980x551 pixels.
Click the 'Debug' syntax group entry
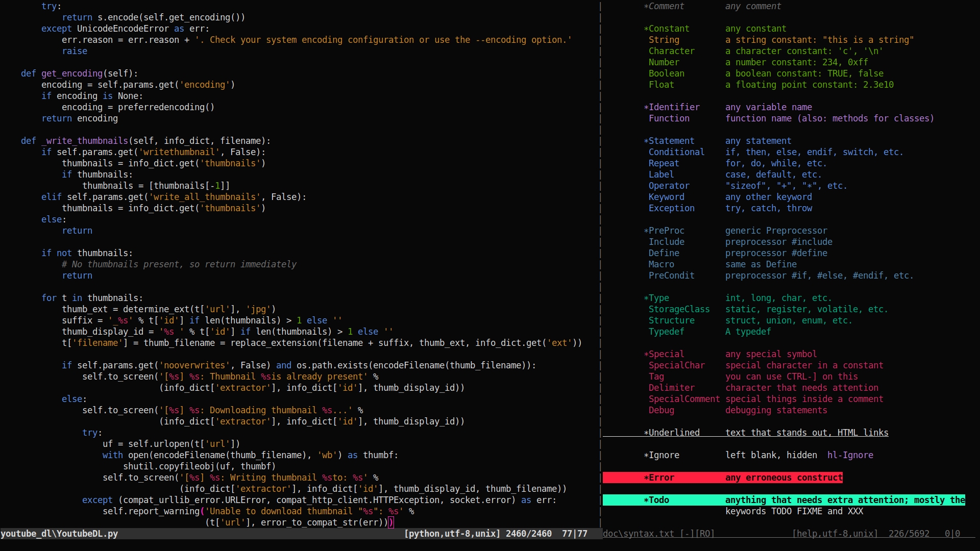tap(661, 410)
